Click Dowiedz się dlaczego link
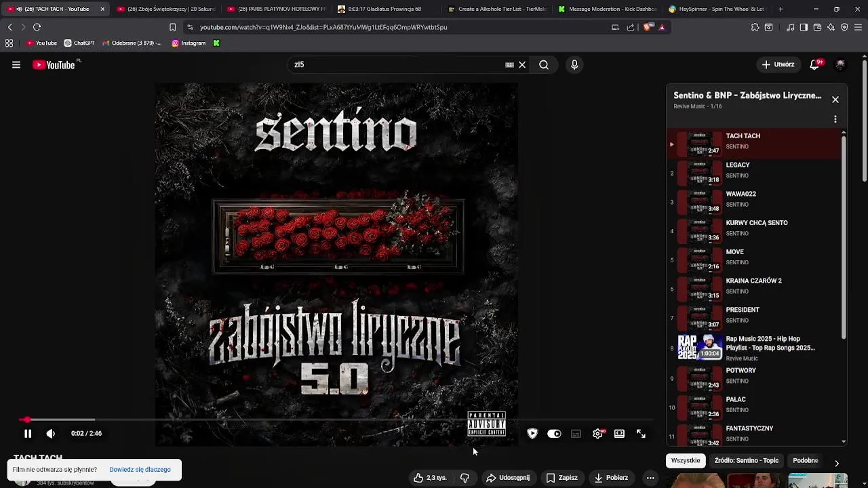The image size is (868, 488). point(140,470)
